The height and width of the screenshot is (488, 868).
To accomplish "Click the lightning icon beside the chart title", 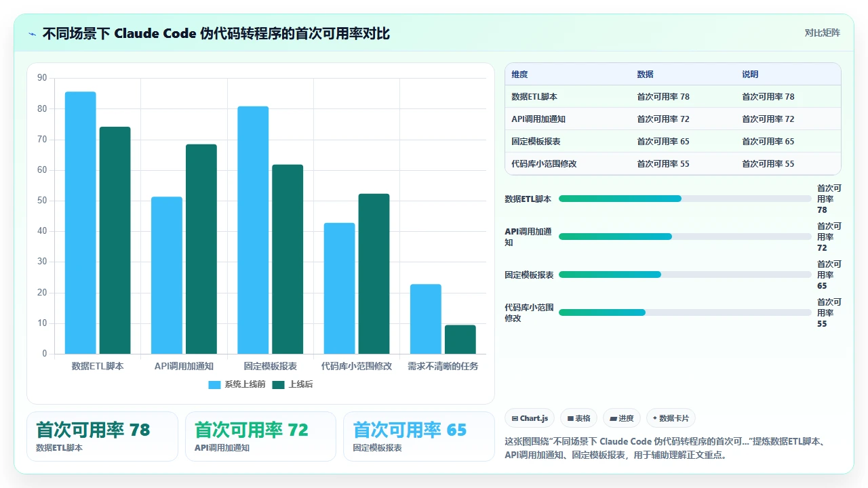I will point(33,34).
